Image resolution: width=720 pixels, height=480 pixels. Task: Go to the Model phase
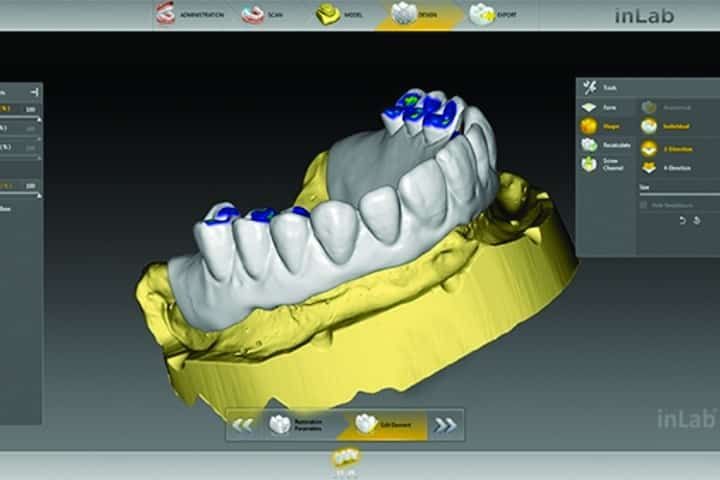click(339, 15)
